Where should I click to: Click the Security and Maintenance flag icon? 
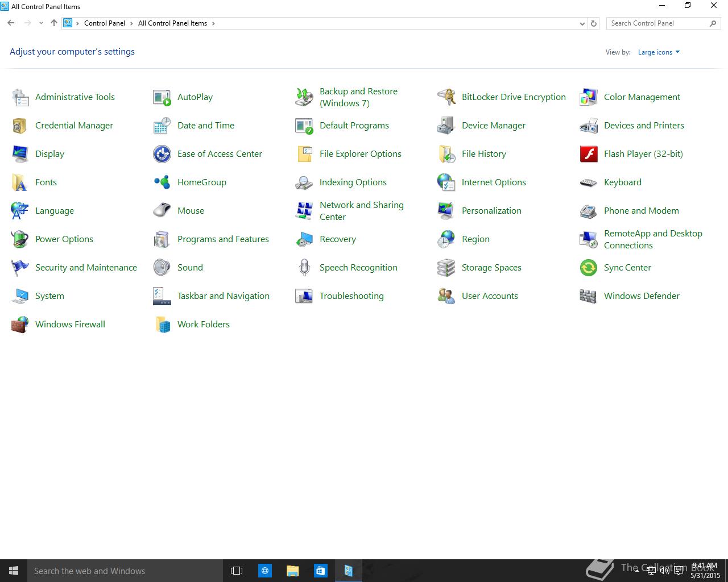(20, 268)
